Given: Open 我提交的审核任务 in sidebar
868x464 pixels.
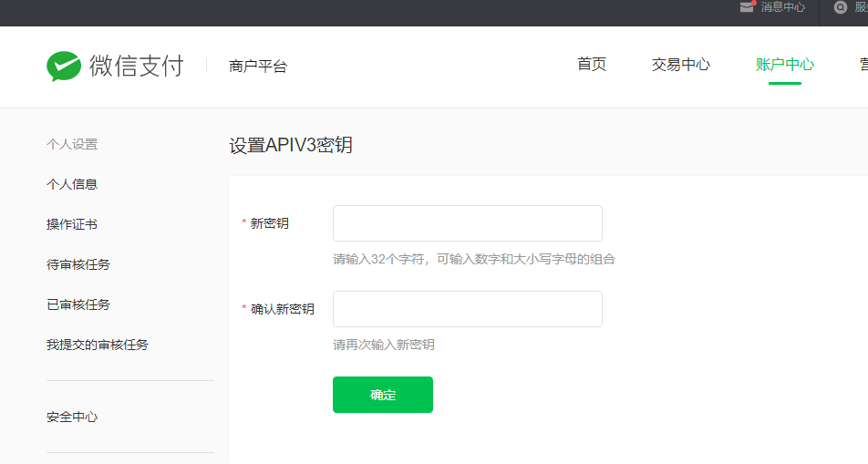Looking at the screenshot, I should click(x=98, y=345).
